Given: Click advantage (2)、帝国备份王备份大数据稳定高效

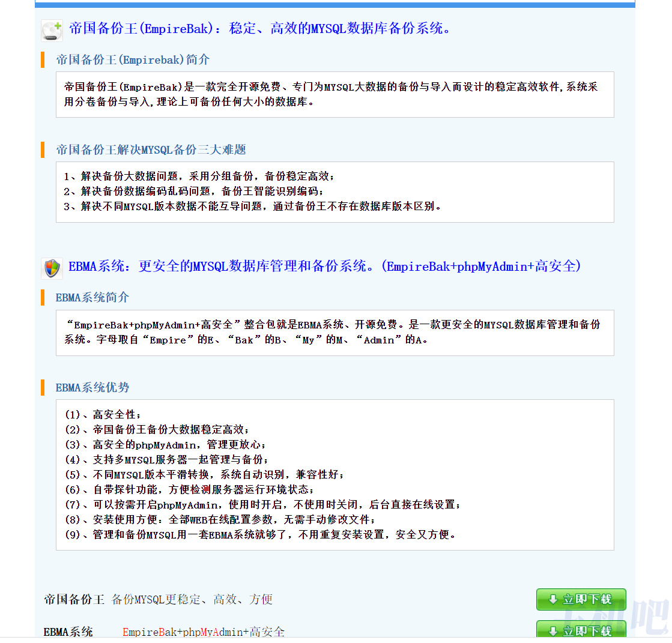Looking at the screenshot, I should (157, 429).
